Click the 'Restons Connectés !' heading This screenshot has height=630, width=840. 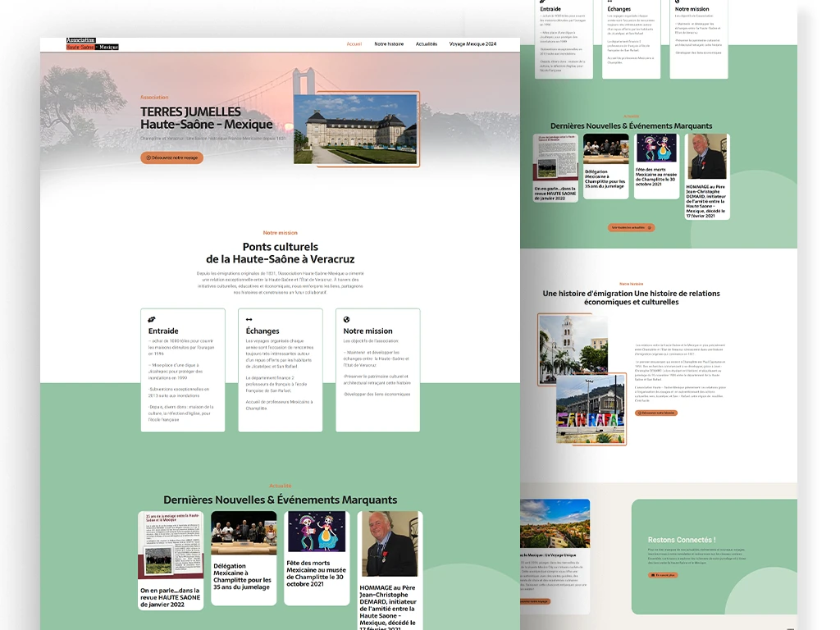(x=682, y=540)
